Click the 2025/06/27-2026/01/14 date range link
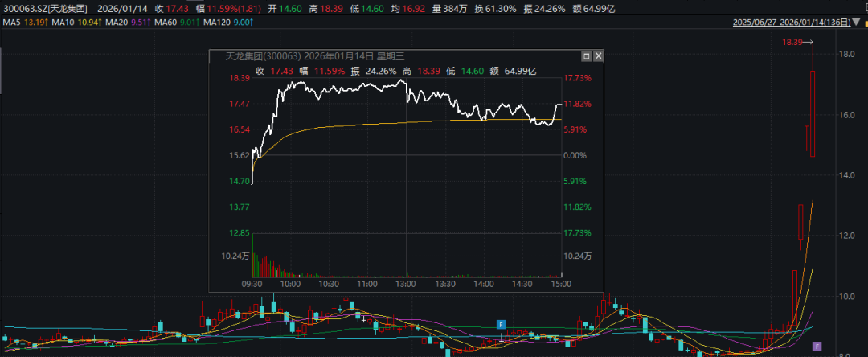 pyautogui.click(x=793, y=23)
